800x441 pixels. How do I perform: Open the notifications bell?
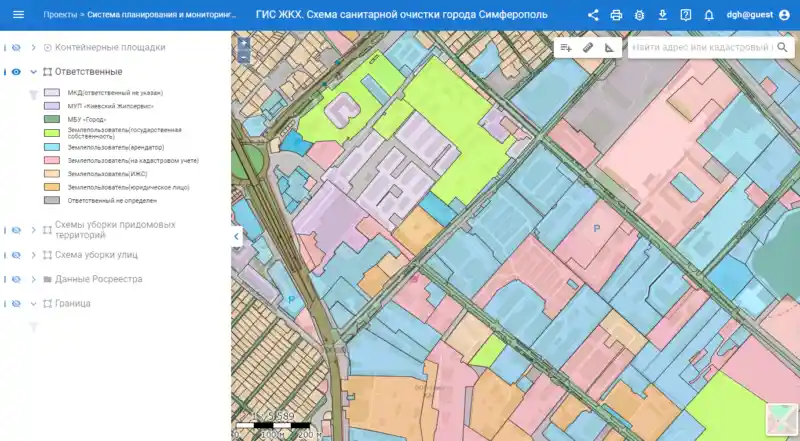point(709,15)
